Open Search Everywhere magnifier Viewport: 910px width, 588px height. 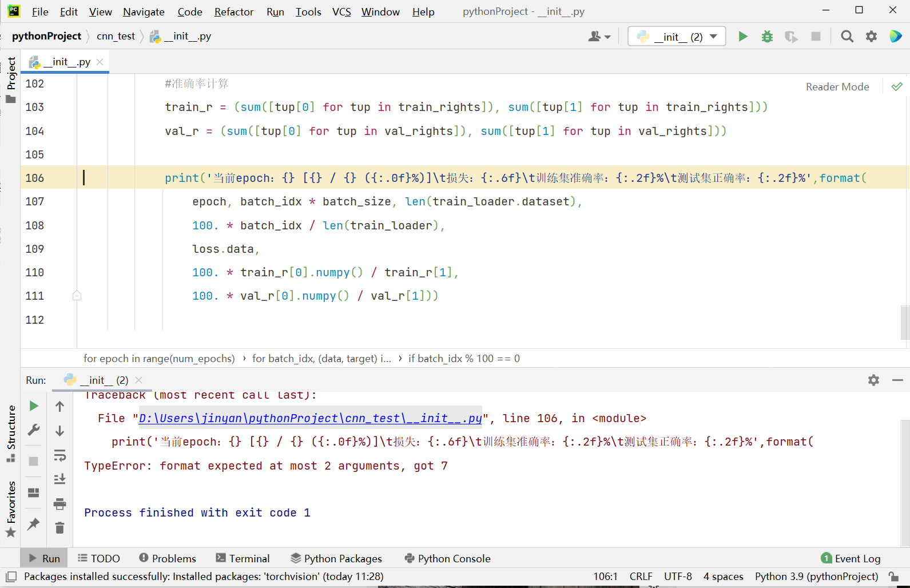pyautogui.click(x=847, y=37)
